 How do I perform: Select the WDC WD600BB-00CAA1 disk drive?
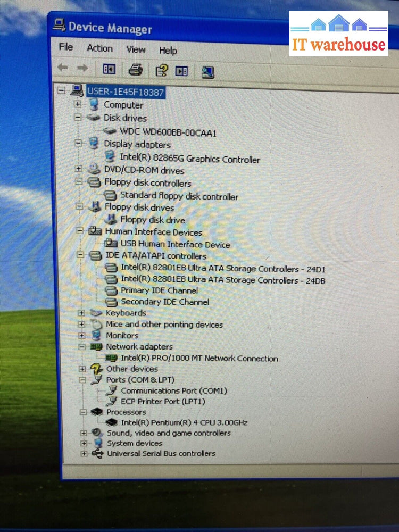(x=168, y=132)
